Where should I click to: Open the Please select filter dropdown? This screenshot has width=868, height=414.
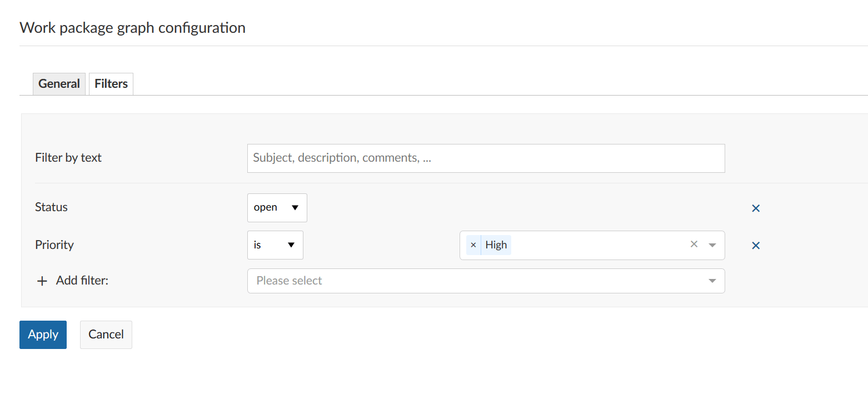(x=486, y=281)
